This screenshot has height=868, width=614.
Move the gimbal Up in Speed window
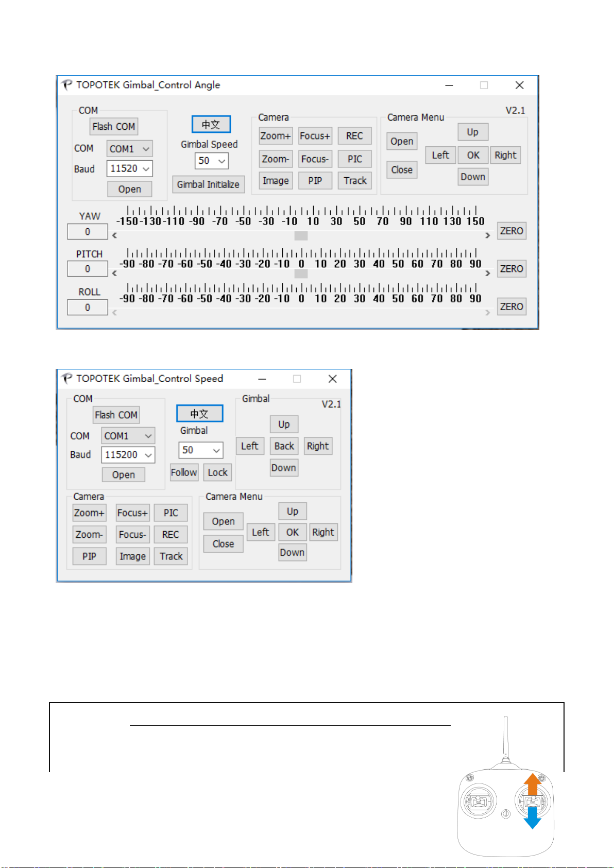click(284, 424)
